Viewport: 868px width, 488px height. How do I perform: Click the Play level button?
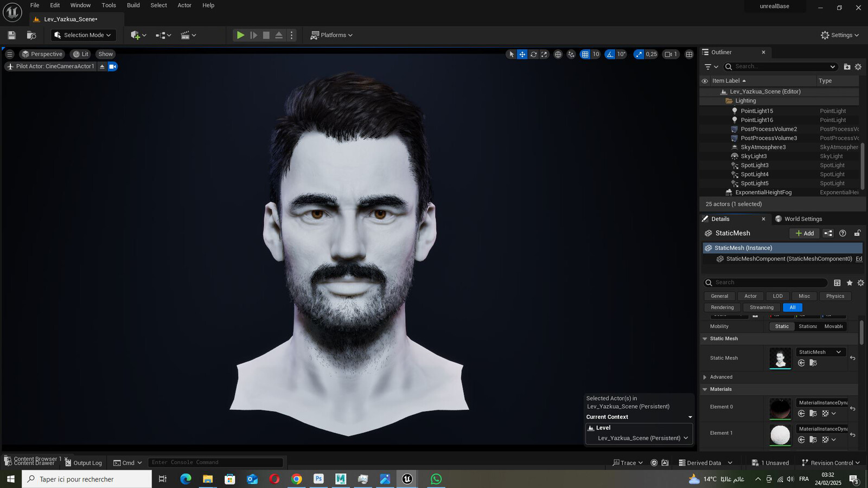(240, 35)
